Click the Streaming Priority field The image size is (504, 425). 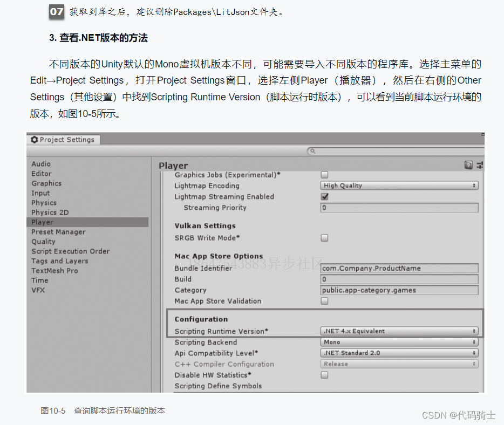[x=399, y=208]
